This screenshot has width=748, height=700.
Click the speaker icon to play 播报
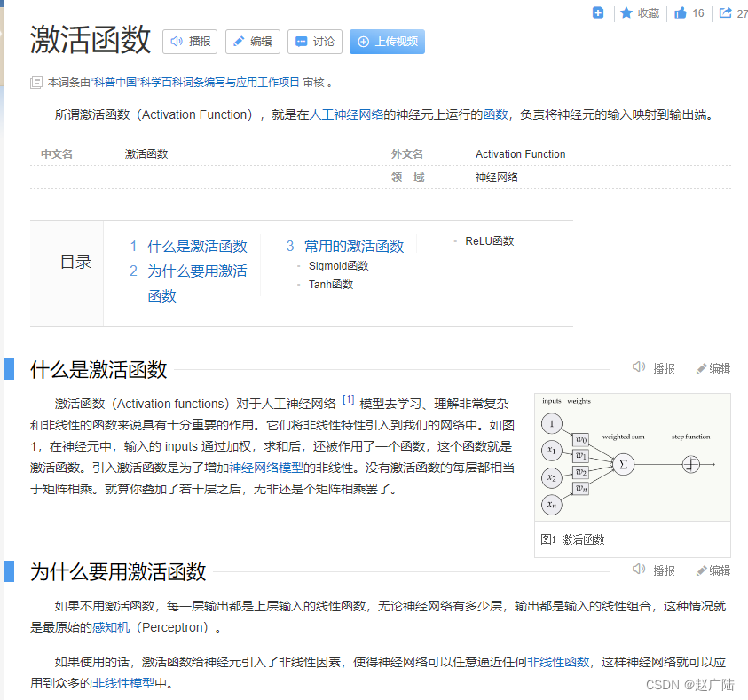coord(175,42)
